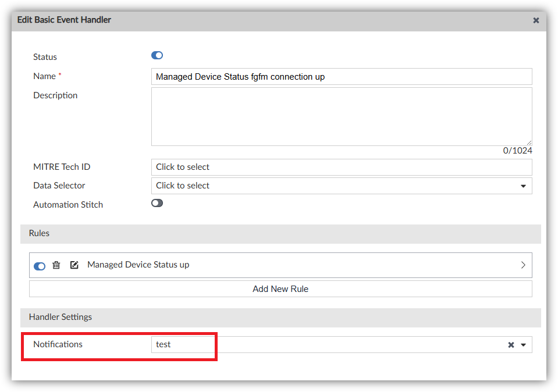Viewport: 558px width, 392px height.
Task: Clear the selected test notification
Action: point(511,345)
